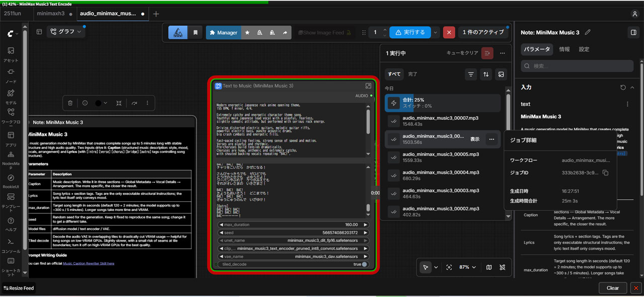Click the 合計: 25% progress item

point(443,103)
